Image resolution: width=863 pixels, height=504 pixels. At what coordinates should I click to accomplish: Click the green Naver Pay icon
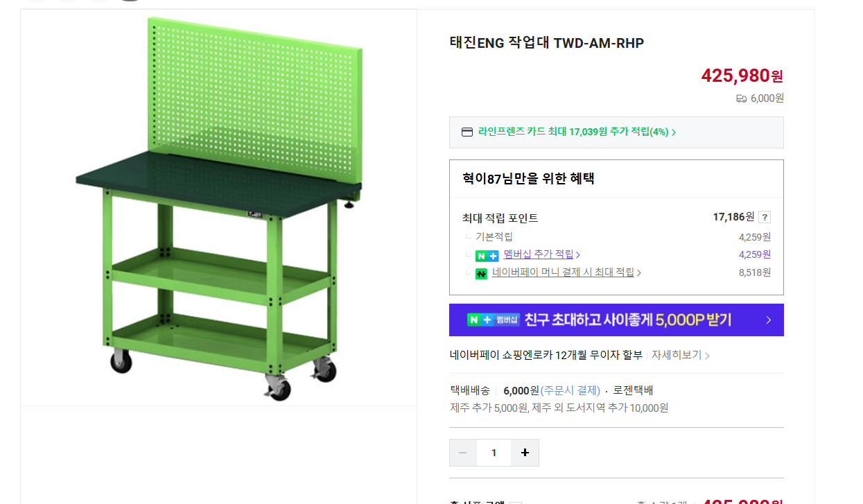(x=481, y=273)
